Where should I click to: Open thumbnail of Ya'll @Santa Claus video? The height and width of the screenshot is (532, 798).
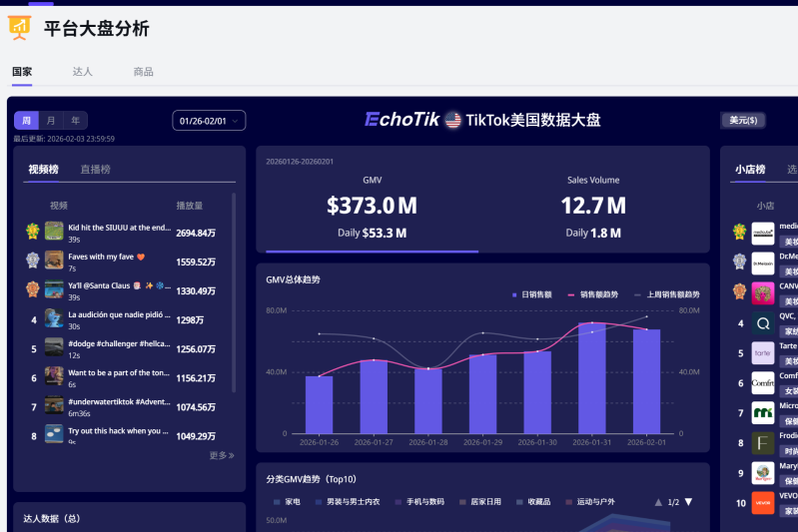coord(54,288)
